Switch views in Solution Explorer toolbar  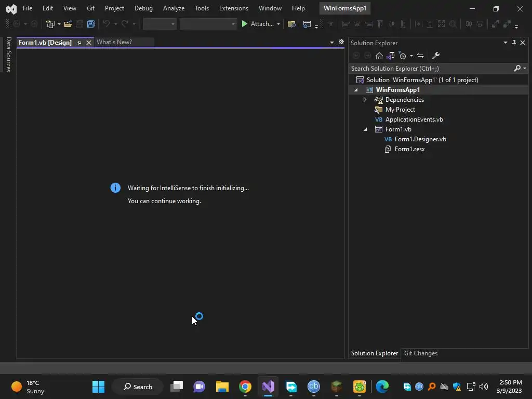click(391, 56)
